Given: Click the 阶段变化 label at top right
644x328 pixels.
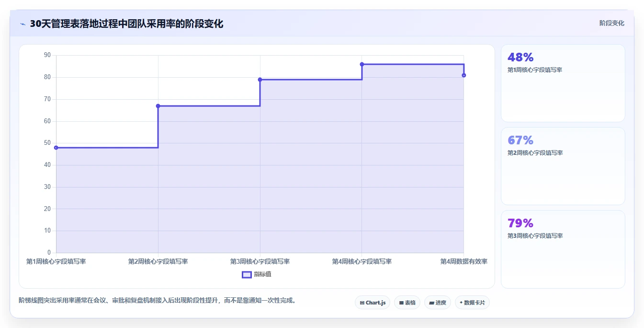Looking at the screenshot, I should click(611, 23).
